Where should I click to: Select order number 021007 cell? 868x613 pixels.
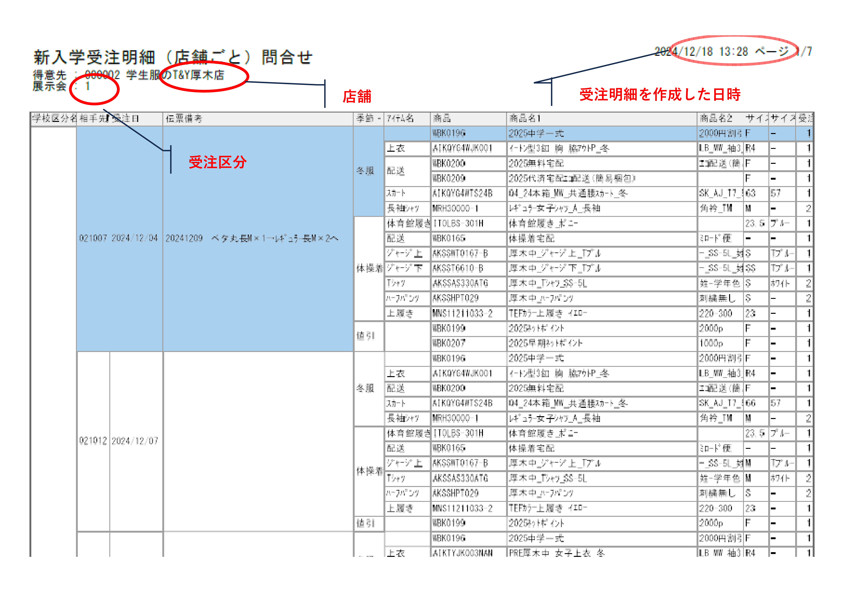point(93,238)
